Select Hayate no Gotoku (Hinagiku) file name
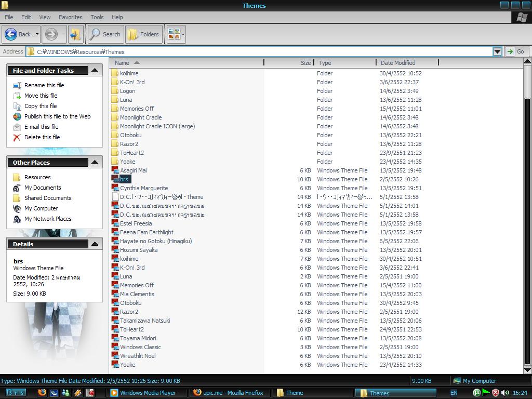Screen dimensions: 532x399 [x=156, y=241]
